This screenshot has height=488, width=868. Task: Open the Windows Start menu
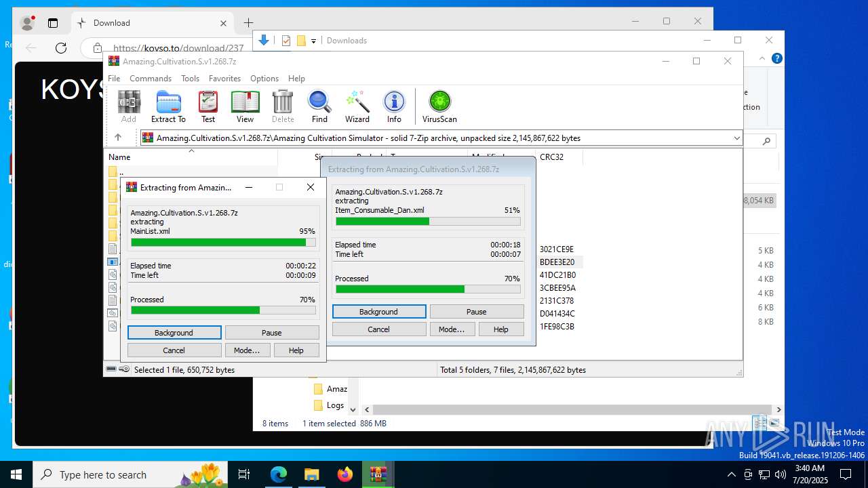coord(16,474)
